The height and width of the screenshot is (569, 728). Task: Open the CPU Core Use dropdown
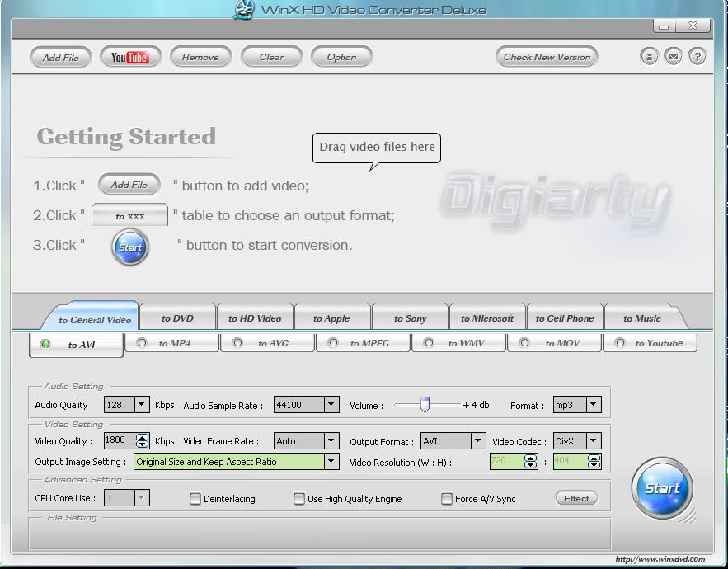[142, 498]
